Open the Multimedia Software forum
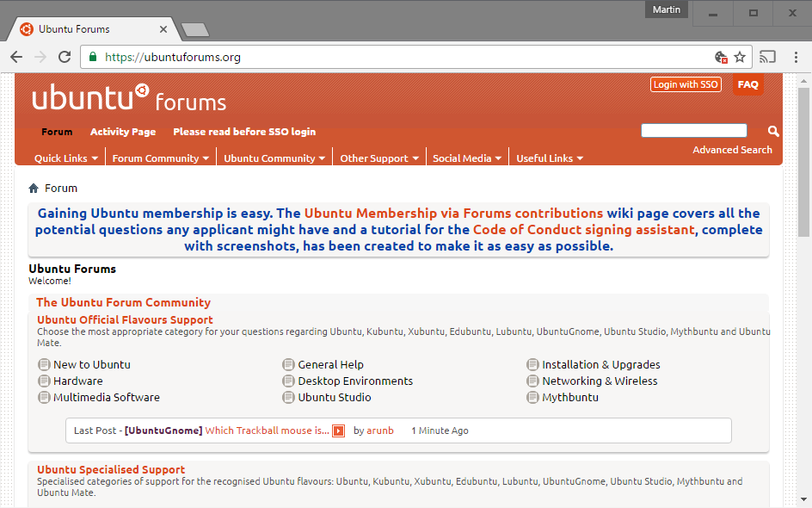The width and height of the screenshot is (812, 508). pyautogui.click(x=106, y=398)
